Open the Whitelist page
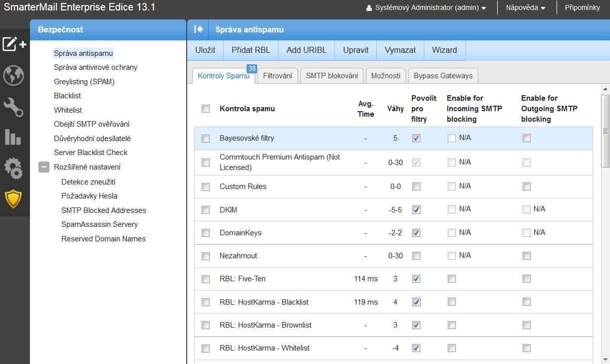 (68, 110)
